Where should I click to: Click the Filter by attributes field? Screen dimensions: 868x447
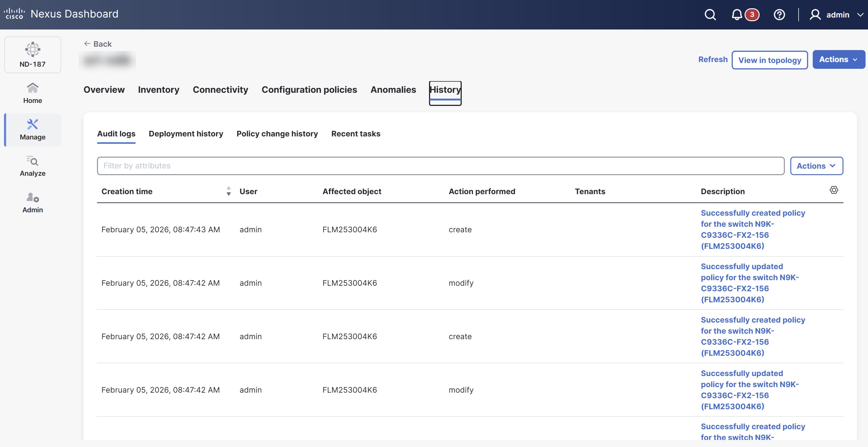(440, 166)
